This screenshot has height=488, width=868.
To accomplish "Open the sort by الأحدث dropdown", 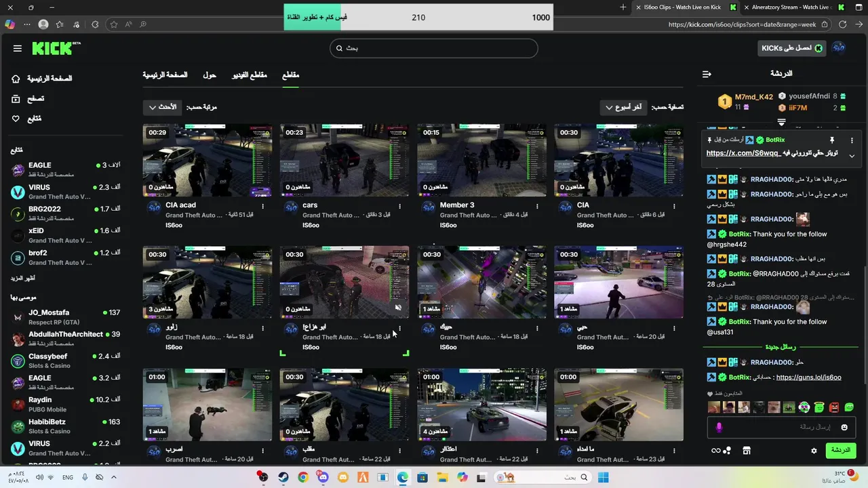I will coord(162,107).
